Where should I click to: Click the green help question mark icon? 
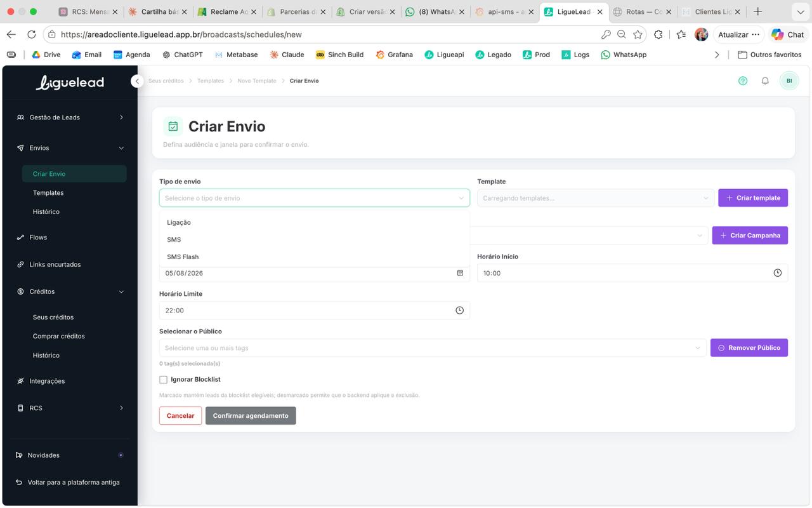[x=743, y=81]
